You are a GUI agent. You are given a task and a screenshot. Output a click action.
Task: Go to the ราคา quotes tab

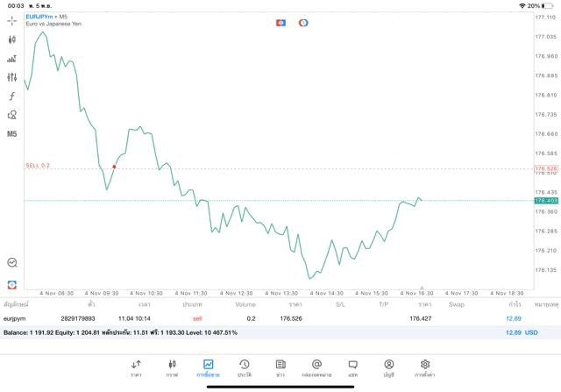pyautogui.click(x=136, y=367)
